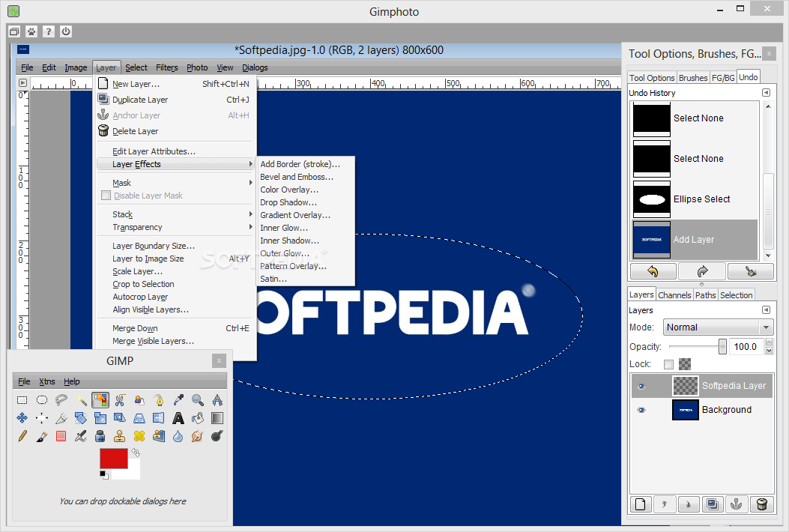Select the Bucket Fill tool
Viewport: 789px width, 532px height.
pyautogui.click(x=198, y=418)
